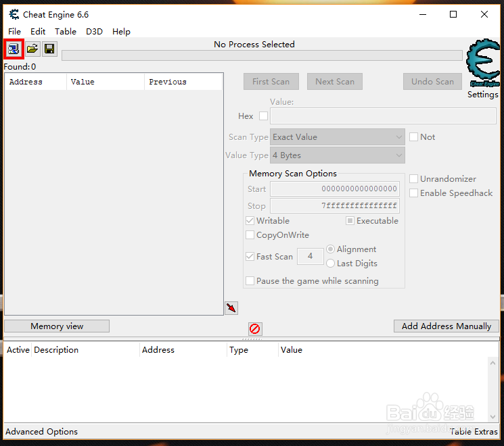The height and width of the screenshot is (446, 504).
Task: Open Table Extras
Action: 474,432
